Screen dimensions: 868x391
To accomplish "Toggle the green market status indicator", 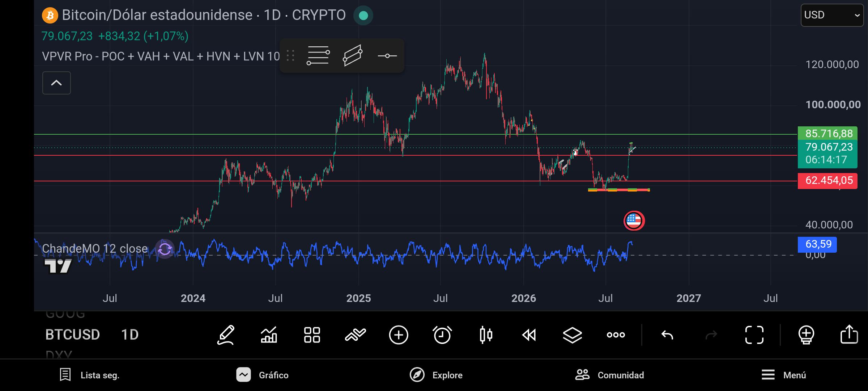I will [x=363, y=16].
